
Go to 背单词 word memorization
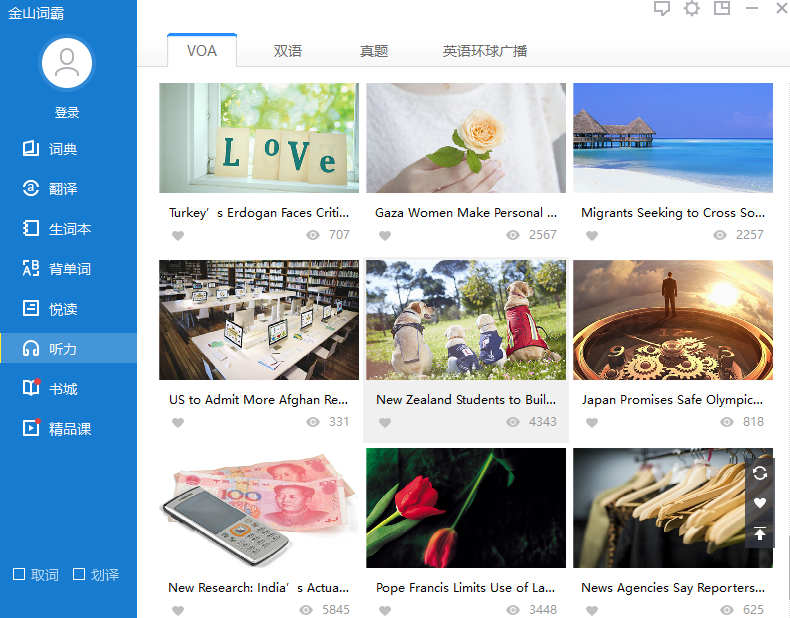click(x=68, y=269)
